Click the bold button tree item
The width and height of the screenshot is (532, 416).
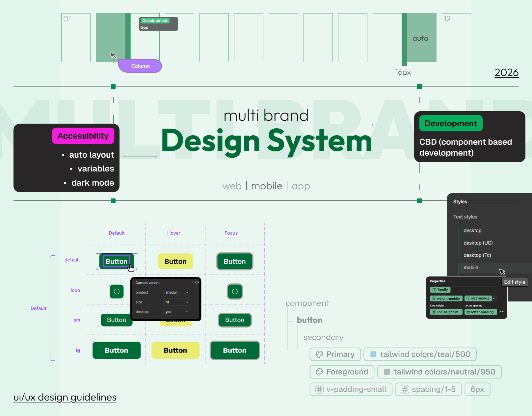click(310, 320)
